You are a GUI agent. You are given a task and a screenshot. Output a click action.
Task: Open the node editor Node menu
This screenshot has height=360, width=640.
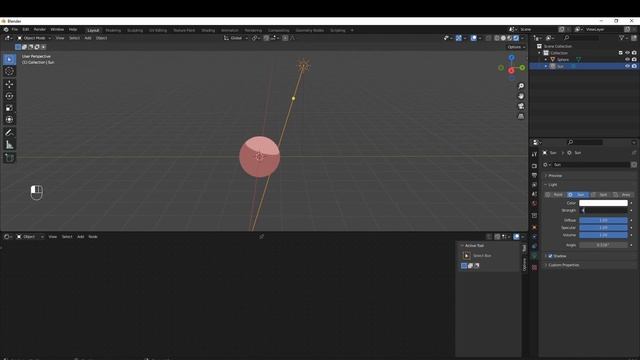(93, 237)
